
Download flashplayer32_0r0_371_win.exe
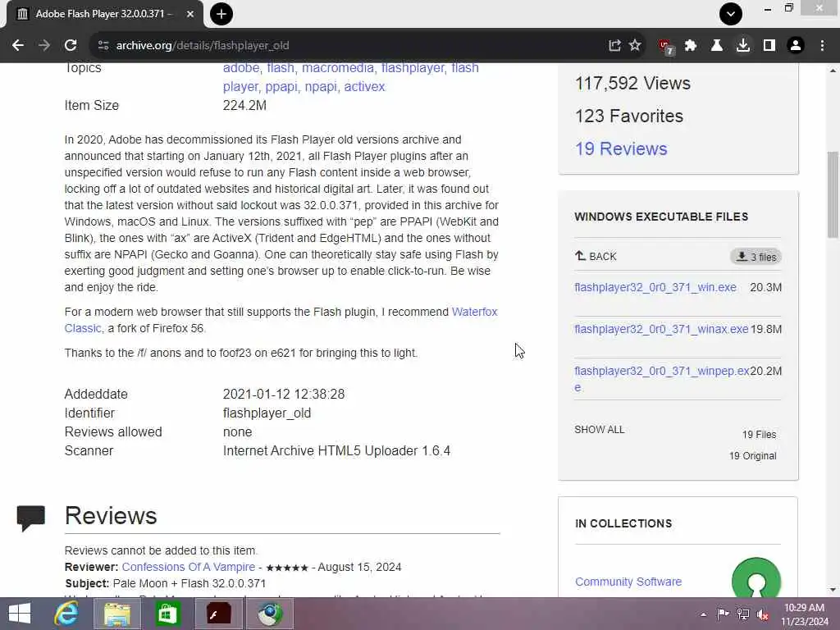pyautogui.click(x=655, y=287)
